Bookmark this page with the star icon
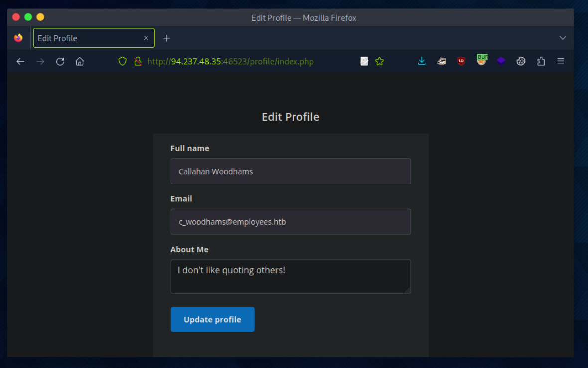 tap(380, 61)
